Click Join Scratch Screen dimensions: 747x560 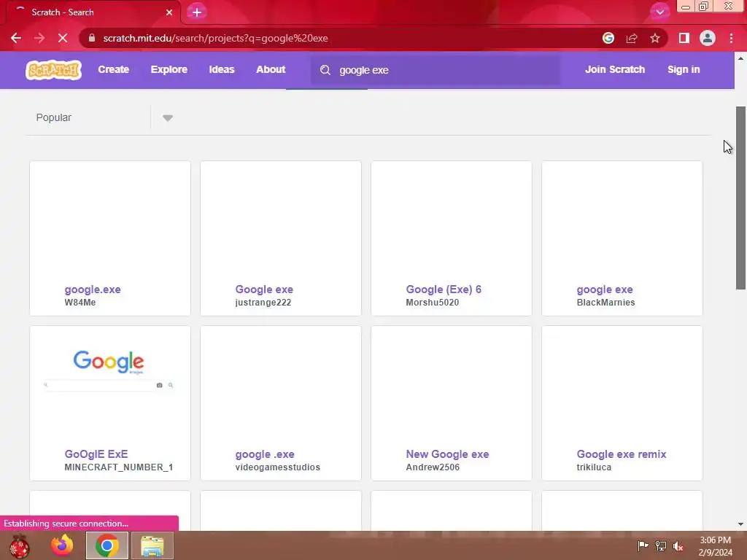tap(614, 69)
